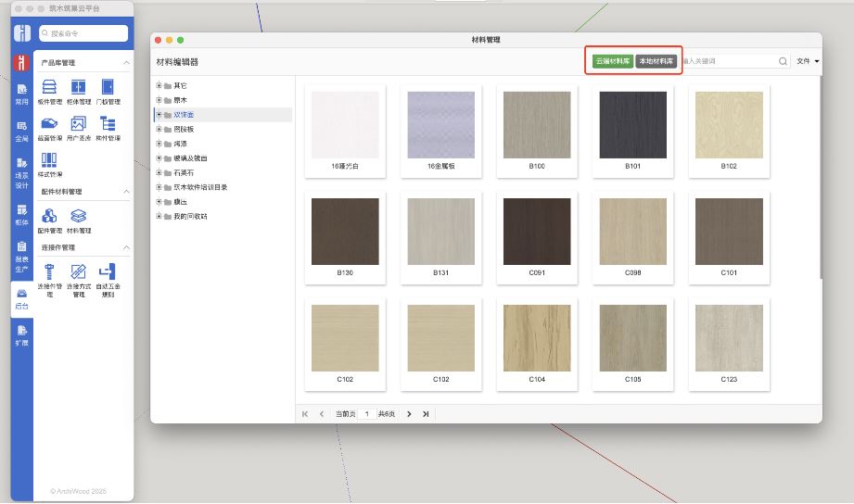The height and width of the screenshot is (504, 854).
Task: Click the 云端材料库 green button
Action: 613,61
